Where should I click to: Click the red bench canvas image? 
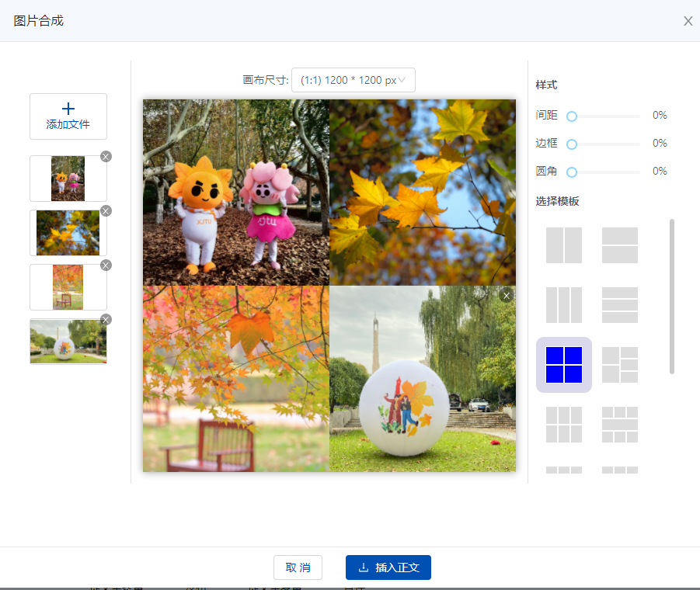[236, 379]
